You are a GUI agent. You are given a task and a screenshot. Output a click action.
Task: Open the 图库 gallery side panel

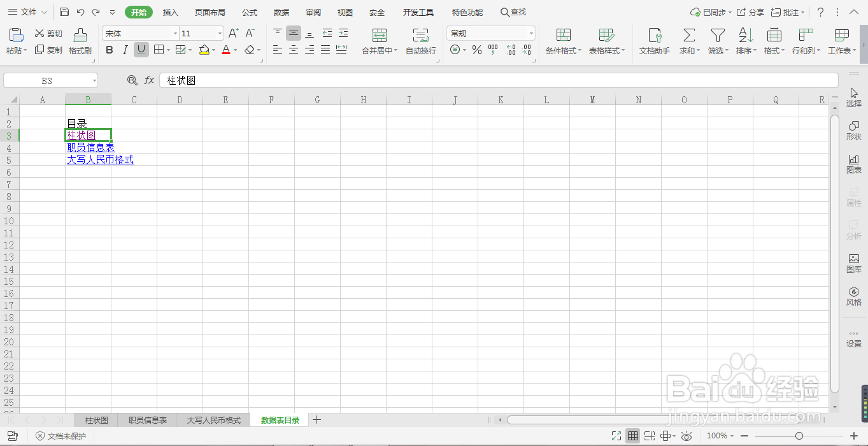pos(854,263)
